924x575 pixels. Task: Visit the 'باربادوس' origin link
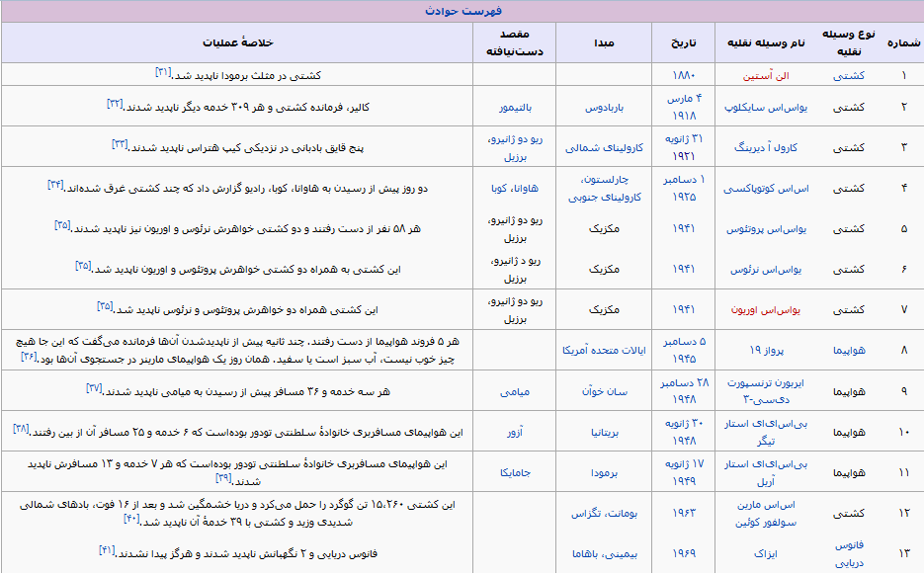(x=604, y=108)
